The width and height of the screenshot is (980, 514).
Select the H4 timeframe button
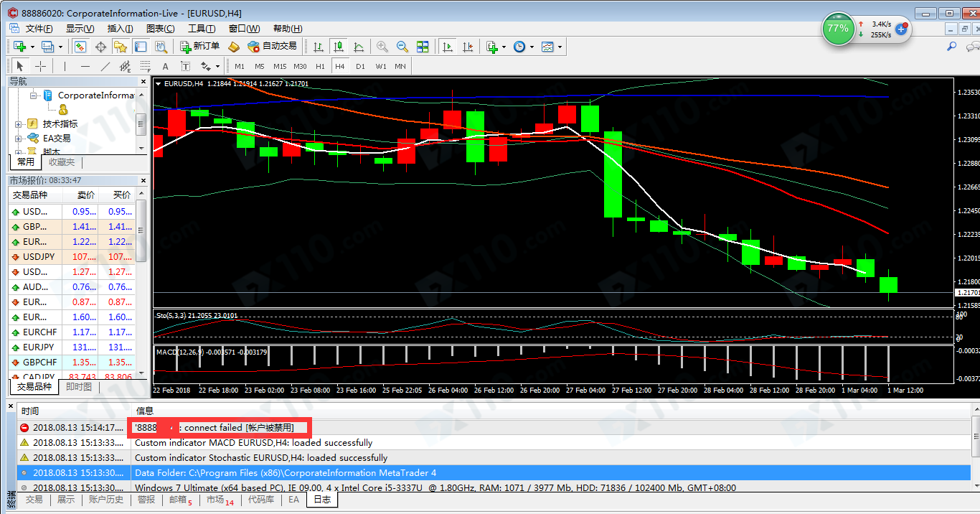click(339, 66)
